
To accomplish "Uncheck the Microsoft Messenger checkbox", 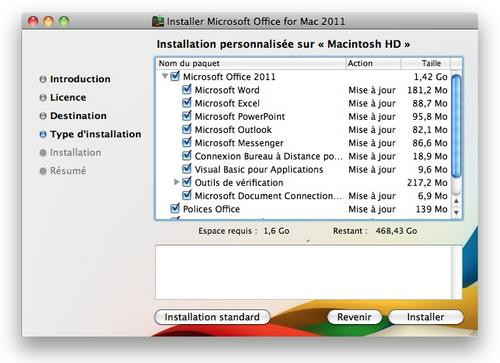I will [x=187, y=143].
